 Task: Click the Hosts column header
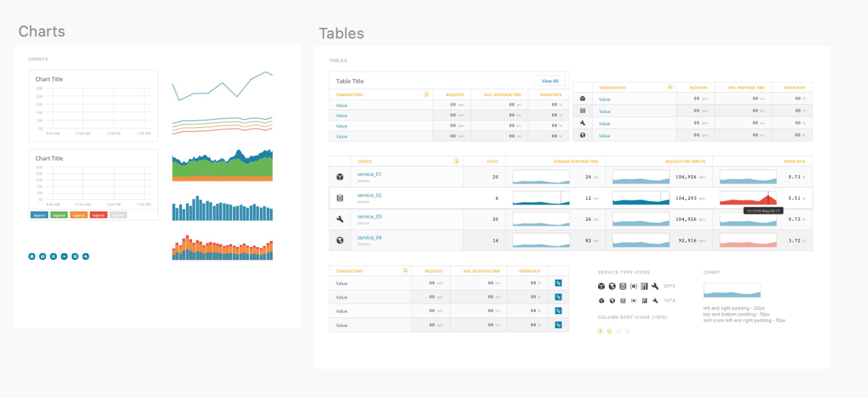tap(492, 161)
